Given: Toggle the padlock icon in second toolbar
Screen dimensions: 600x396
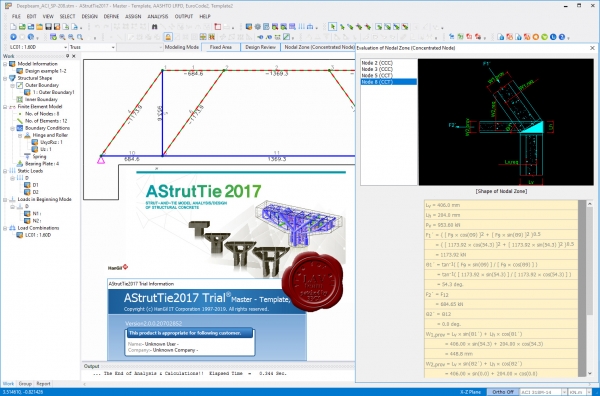Looking at the screenshot, I should (168, 37).
